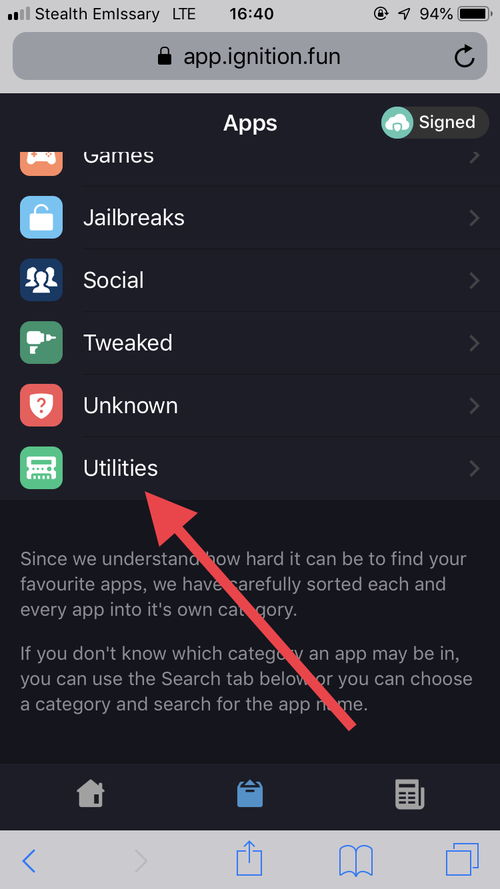The height and width of the screenshot is (889, 500).
Task: Open Safari bookmarks book icon
Action: click(x=355, y=861)
